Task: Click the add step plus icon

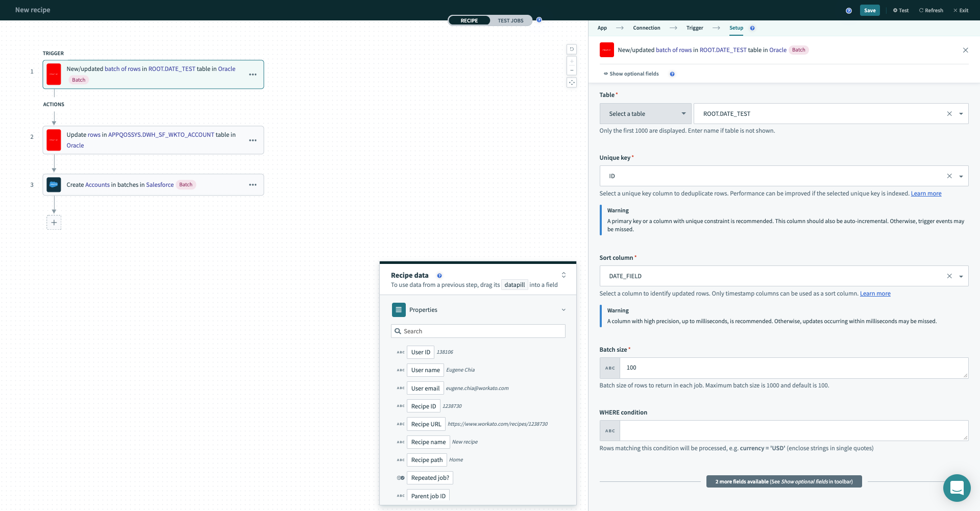Action: (x=54, y=223)
